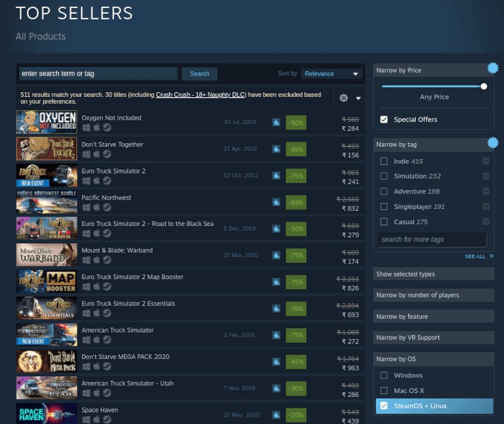Expand the Narrow by VR Support section

(x=433, y=337)
